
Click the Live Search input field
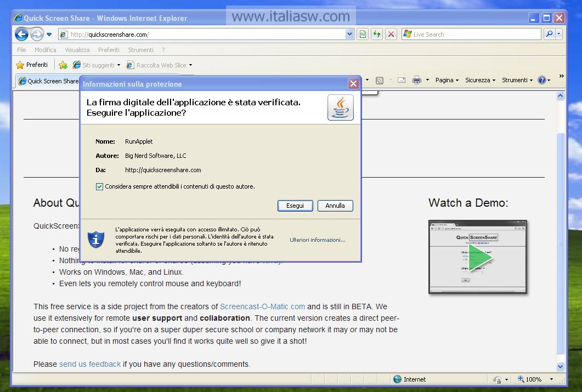coord(476,35)
